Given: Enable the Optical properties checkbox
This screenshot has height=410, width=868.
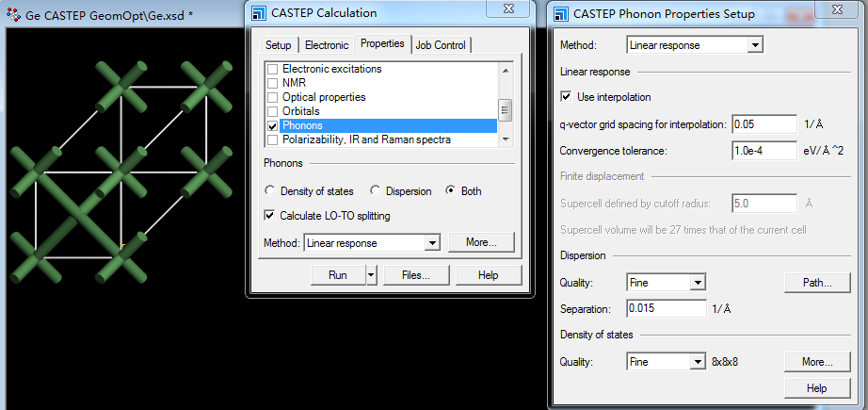Looking at the screenshot, I should pos(273,97).
